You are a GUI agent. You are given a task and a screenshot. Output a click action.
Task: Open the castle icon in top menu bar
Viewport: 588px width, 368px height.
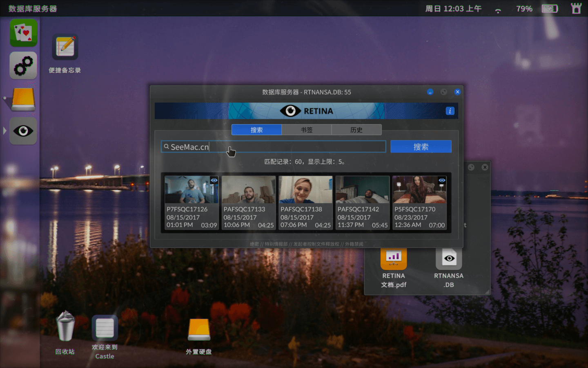click(576, 9)
